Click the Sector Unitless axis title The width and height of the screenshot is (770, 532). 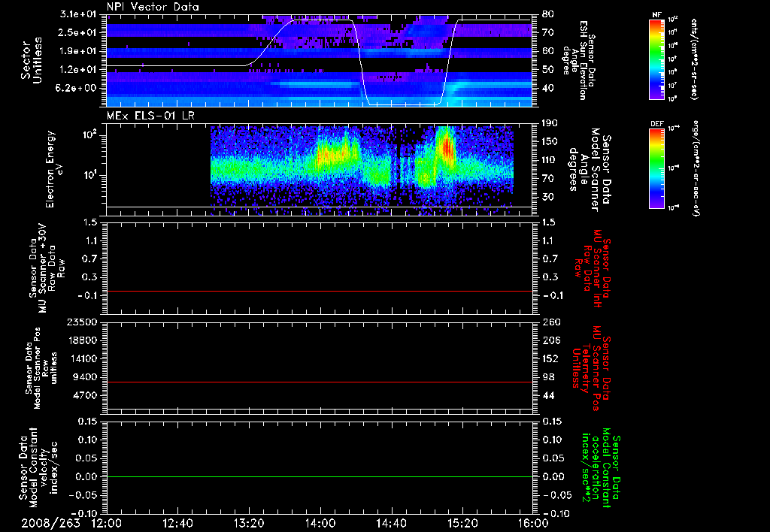click(x=32, y=60)
